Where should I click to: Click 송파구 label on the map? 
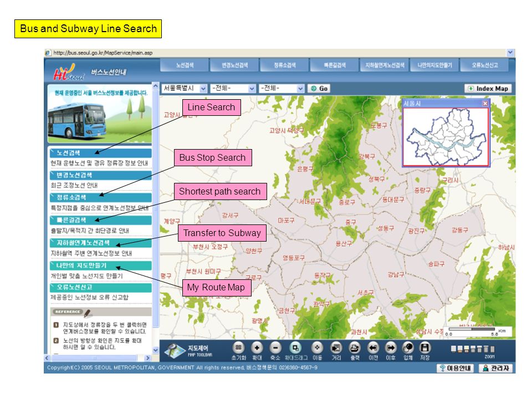(436, 264)
